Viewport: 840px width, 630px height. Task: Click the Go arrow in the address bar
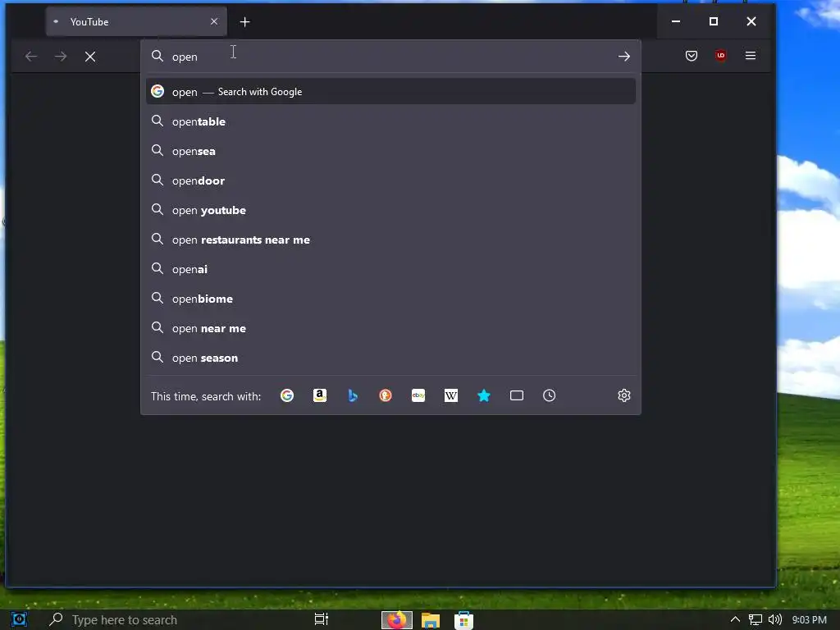[624, 57]
